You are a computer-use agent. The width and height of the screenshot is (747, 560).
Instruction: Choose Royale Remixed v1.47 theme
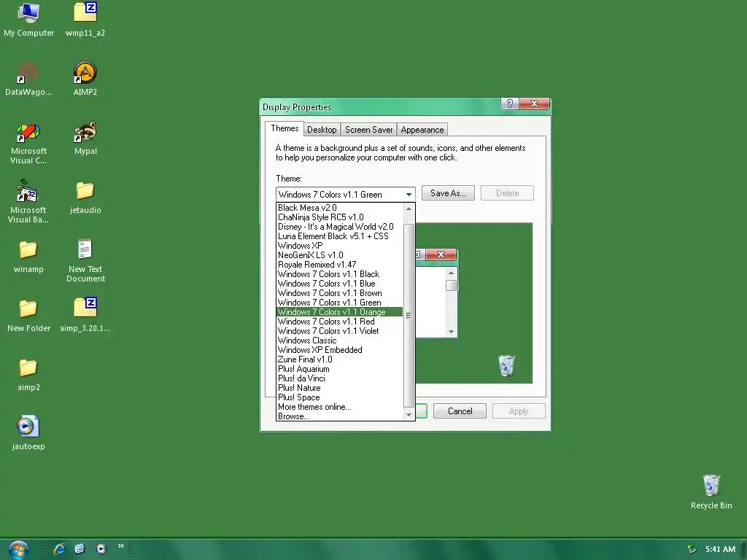point(339,265)
